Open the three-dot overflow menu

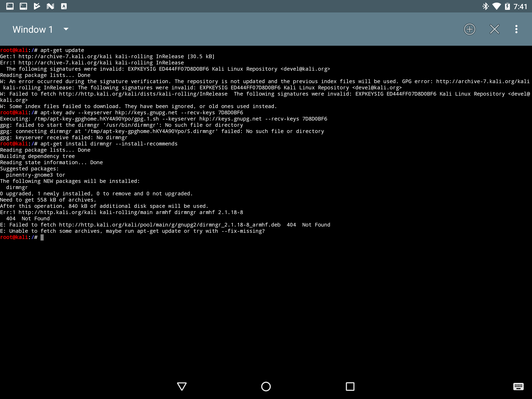(x=516, y=29)
